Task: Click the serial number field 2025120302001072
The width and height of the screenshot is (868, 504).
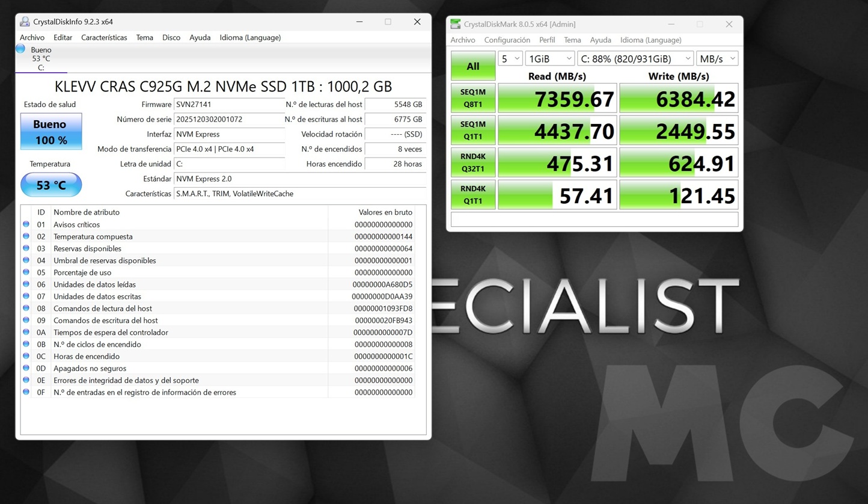Action: tap(229, 119)
